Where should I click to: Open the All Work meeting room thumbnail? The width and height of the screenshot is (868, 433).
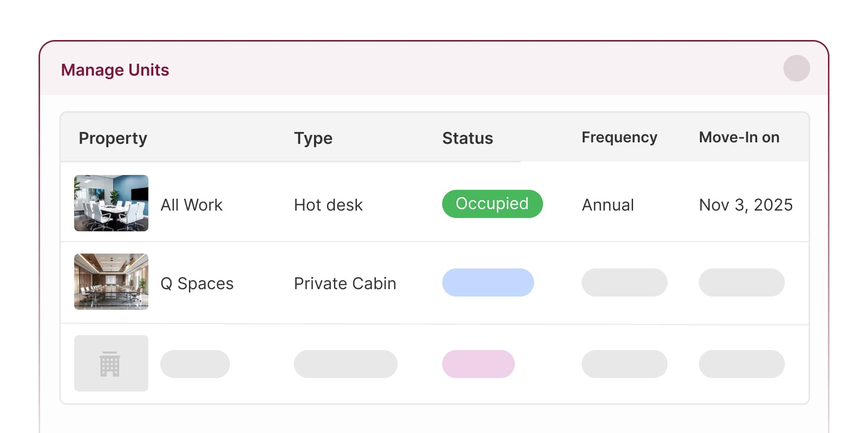(111, 203)
